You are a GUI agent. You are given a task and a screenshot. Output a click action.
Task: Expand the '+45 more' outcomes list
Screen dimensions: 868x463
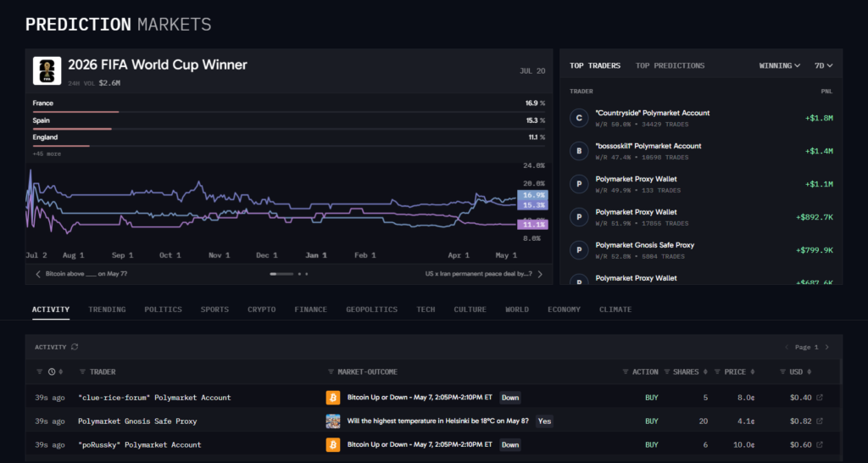coord(47,154)
